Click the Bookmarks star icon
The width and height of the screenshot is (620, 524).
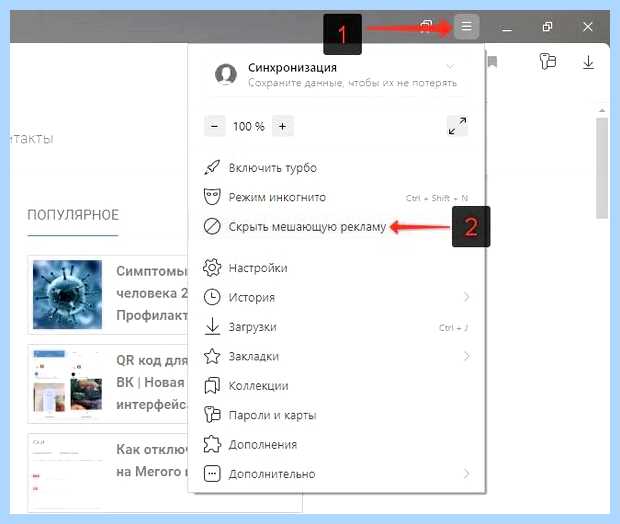tap(212, 356)
